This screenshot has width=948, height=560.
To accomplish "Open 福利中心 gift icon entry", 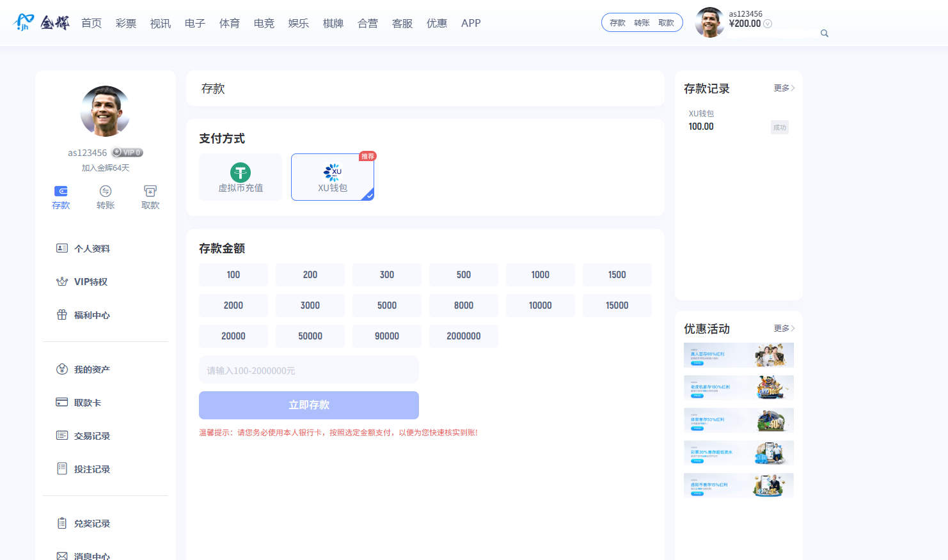I will click(62, 315).
